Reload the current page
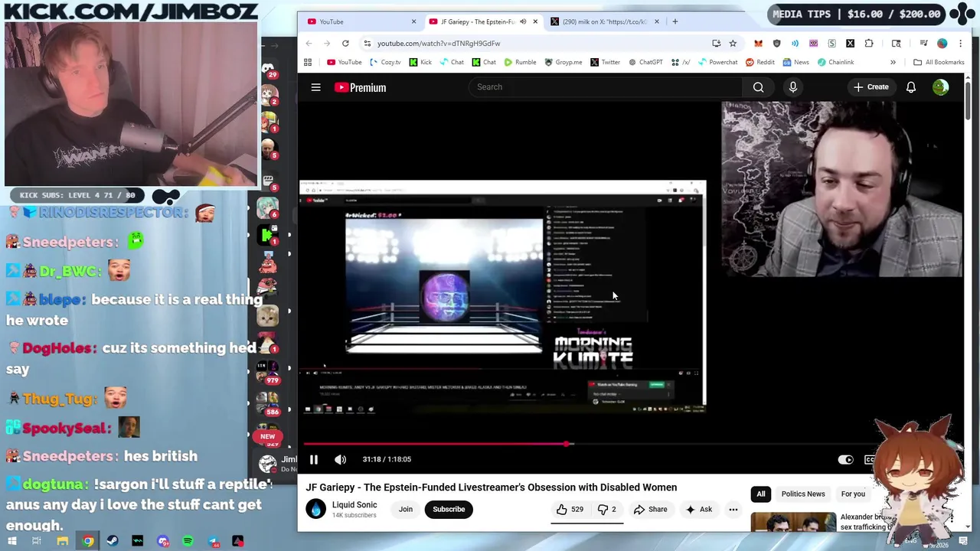The width and height of the screenshot is (980, 551). tap(345, 44)
